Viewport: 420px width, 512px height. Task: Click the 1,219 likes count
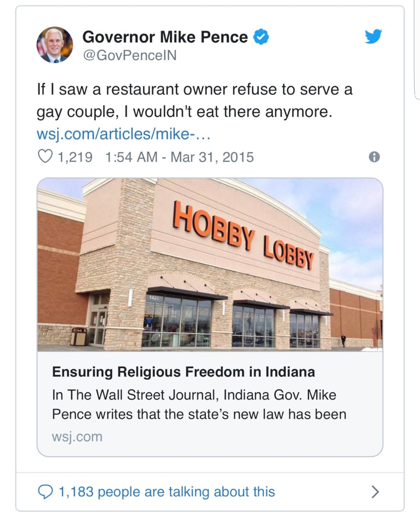[75, 157]
